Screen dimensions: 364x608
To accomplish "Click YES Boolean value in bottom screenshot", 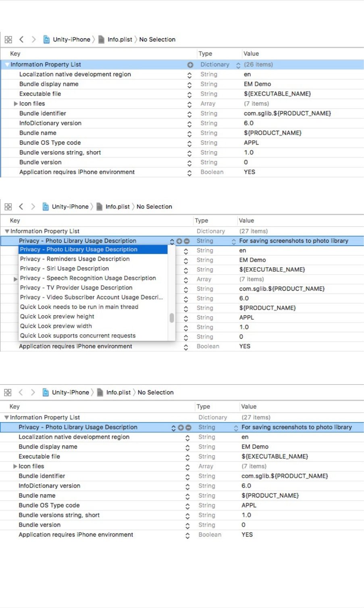I will pyautogui.click(x=247, y=535).
